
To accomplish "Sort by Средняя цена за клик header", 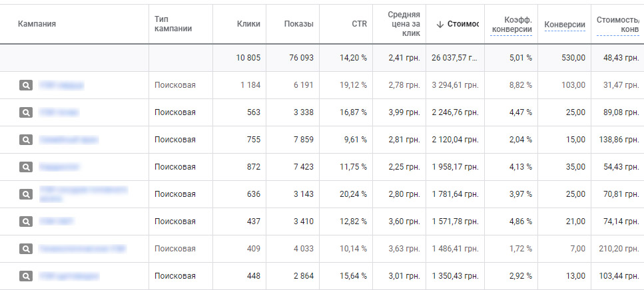I will click(x=404, y=24).
